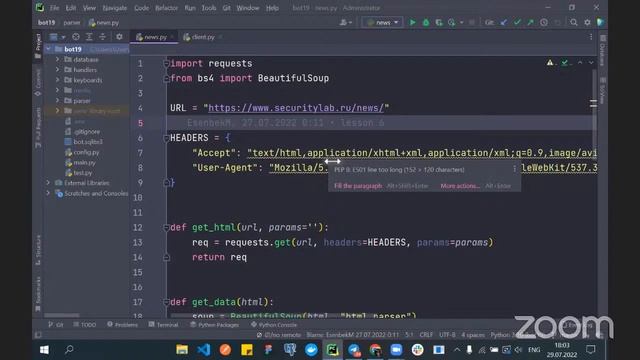This screenshot has height=360, width=640.
Task: Run news with coverage
Action: coord(439,22)
